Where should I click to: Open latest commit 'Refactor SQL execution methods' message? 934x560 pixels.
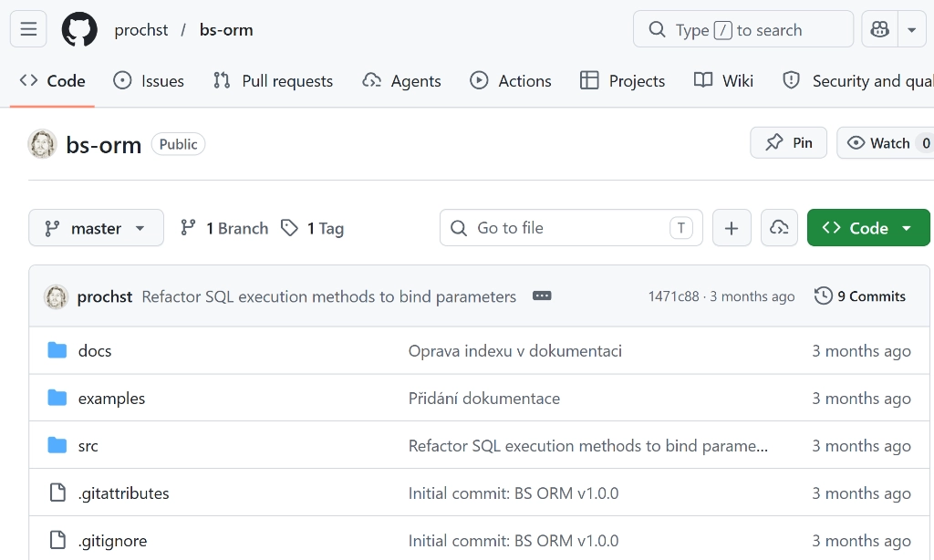click(328, 296)
